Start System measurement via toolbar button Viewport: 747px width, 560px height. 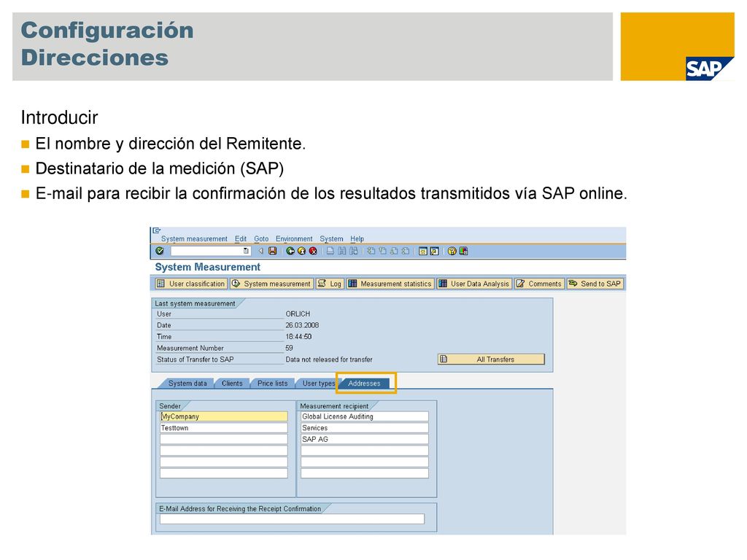pyautogui.click(x=271, y=284)
